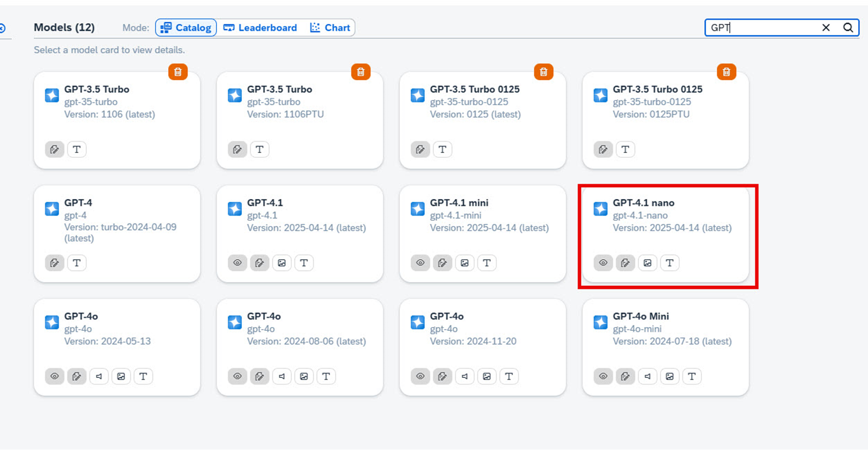Image resolution: width=868 pixels, height=455 pixels.
Task: Select the GPT-4.1 nano model card
Action: point(666,234)
